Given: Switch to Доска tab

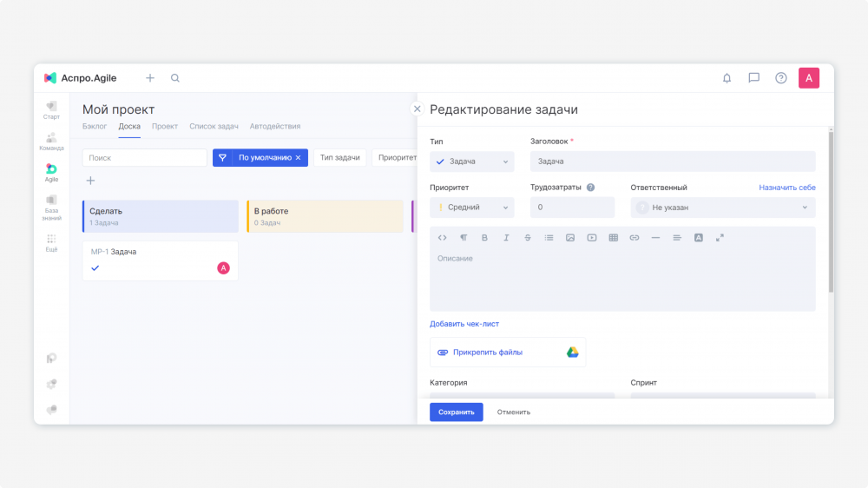Looking at the screenshot, I should (129, 126).
